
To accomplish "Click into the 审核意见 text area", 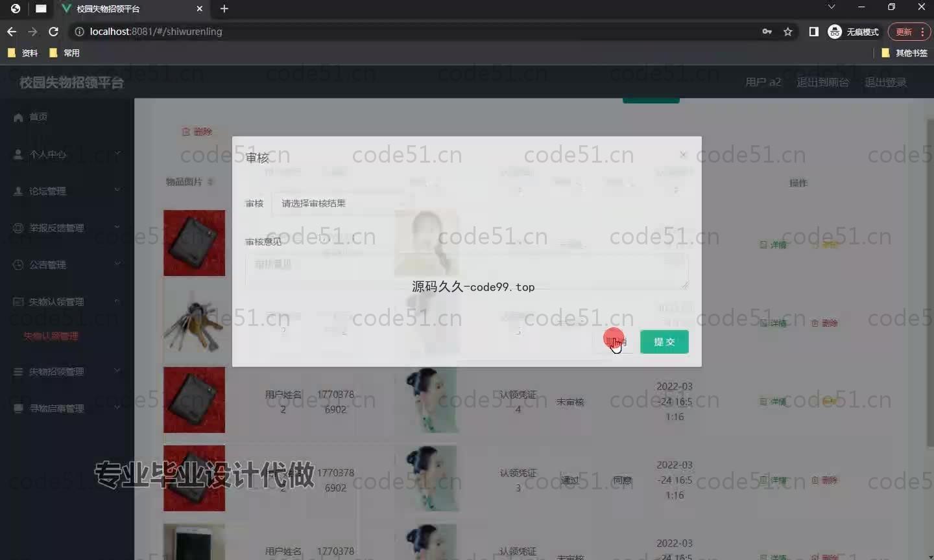I will pos(466,271).
